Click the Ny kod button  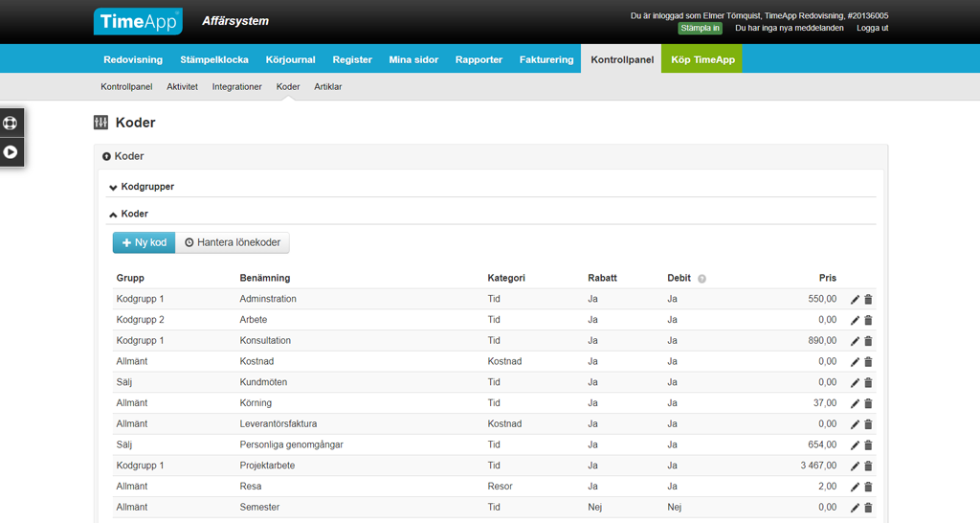click(x=144, y=243)
